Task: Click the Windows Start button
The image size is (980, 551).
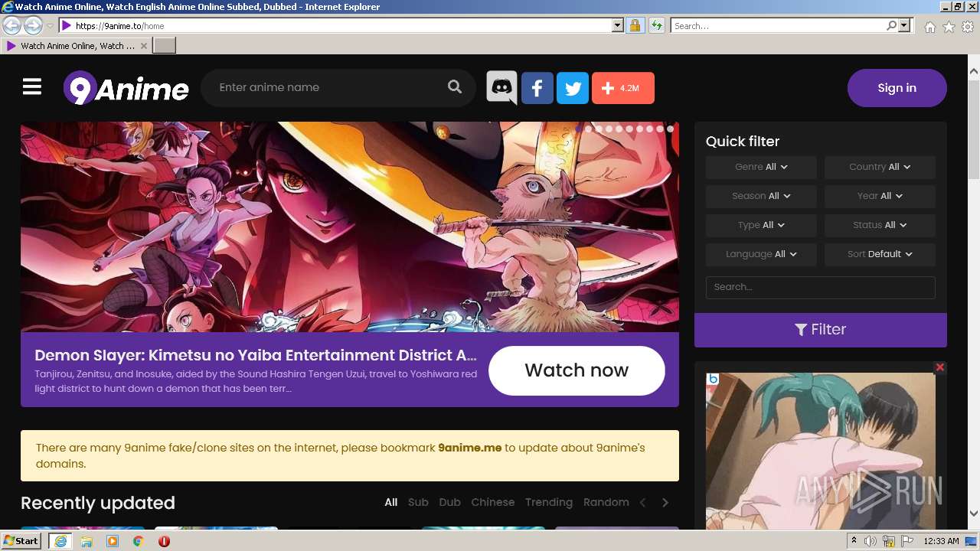Action: click(x=21, y=541)
